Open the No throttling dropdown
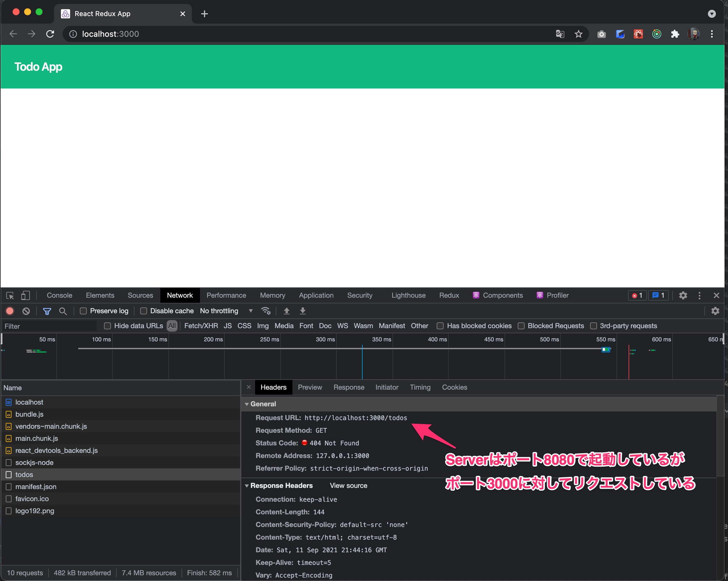The height and width of the screenshot is (581, 728). click(x=226, y=311)
